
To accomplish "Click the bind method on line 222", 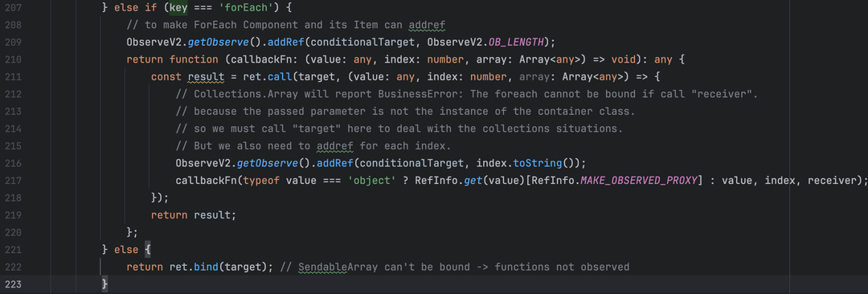I will pos(207,267).
